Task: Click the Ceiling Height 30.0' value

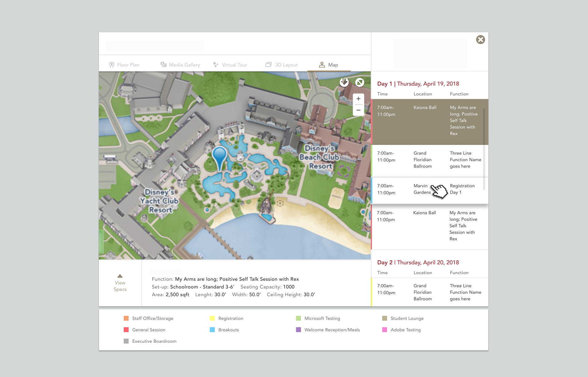Action: click(x=309, y=294)
